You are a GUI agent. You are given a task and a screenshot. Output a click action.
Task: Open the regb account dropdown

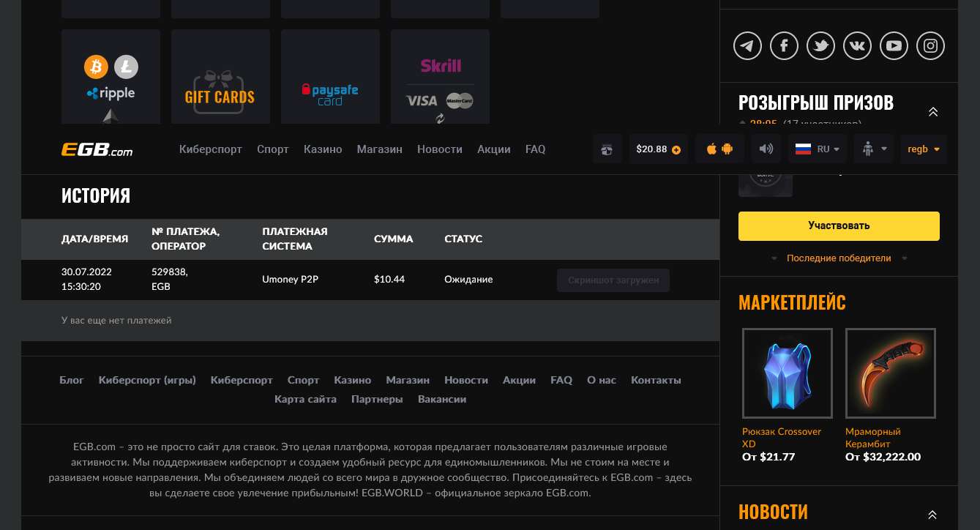click(x=923, y=149)
